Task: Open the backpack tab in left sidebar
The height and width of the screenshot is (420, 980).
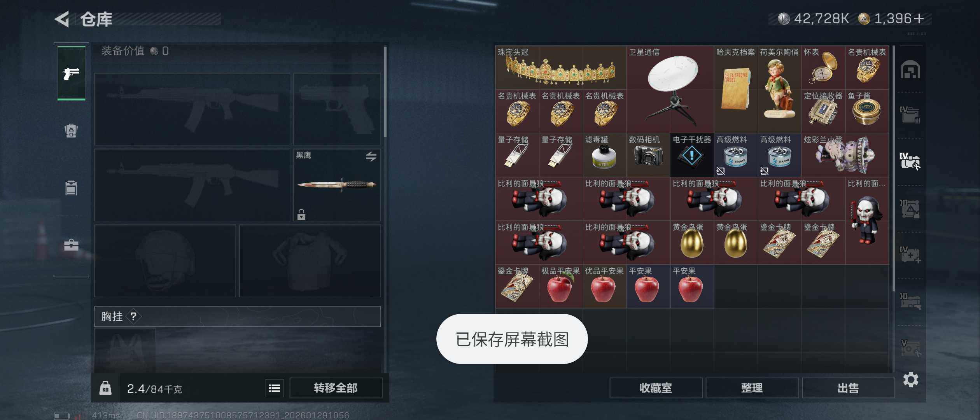Action: (x=71, y=130)
